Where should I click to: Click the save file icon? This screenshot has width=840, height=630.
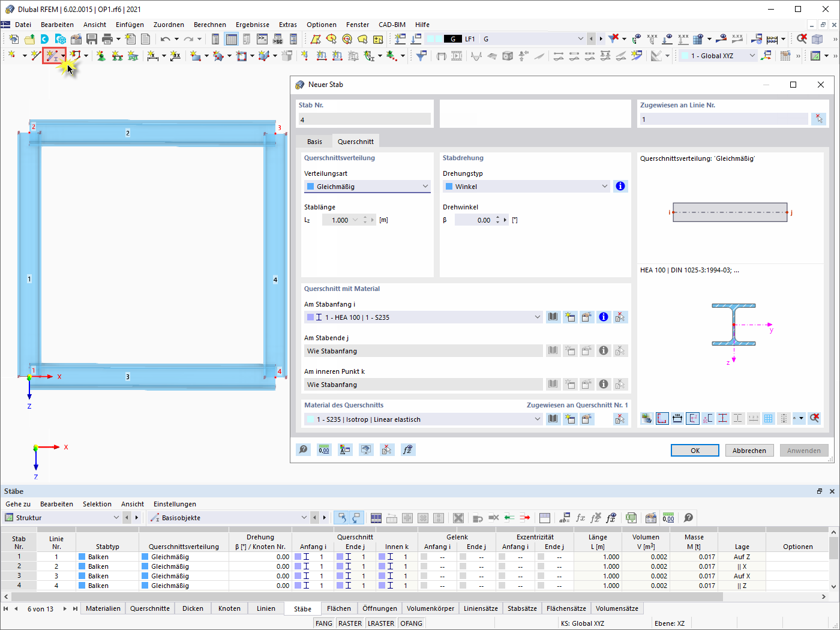[92, 39]
